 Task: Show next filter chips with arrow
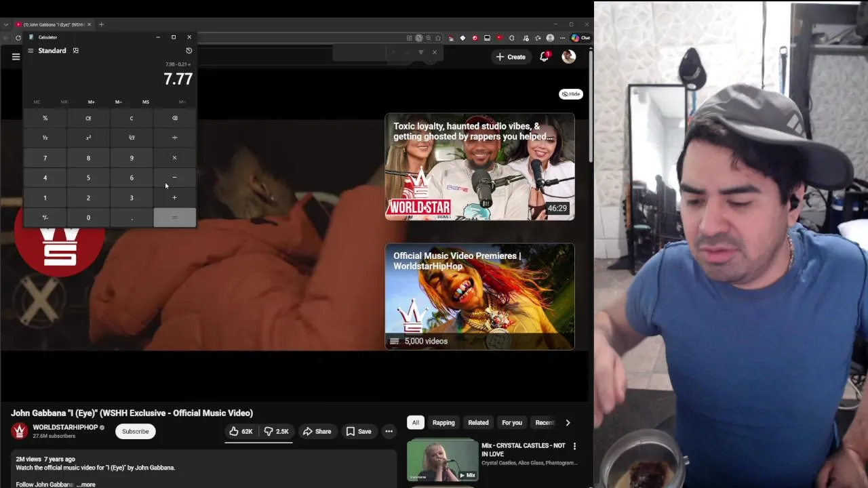tap(568, 423)
